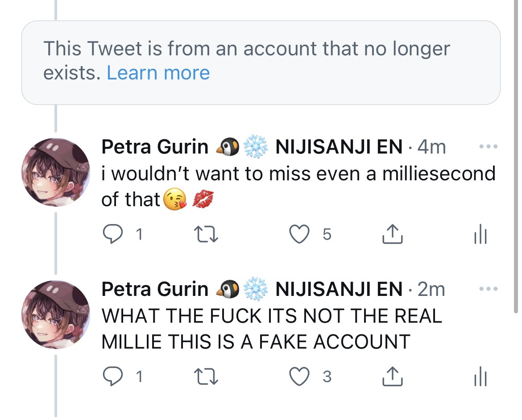Open the 2m timestamp of the second tweet

[431, 289]
